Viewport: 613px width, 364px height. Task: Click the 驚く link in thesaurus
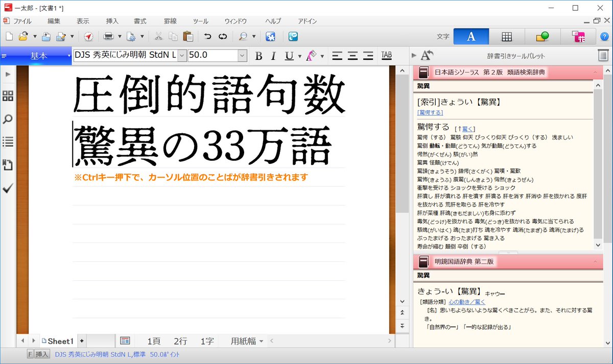tap(468, 129)
